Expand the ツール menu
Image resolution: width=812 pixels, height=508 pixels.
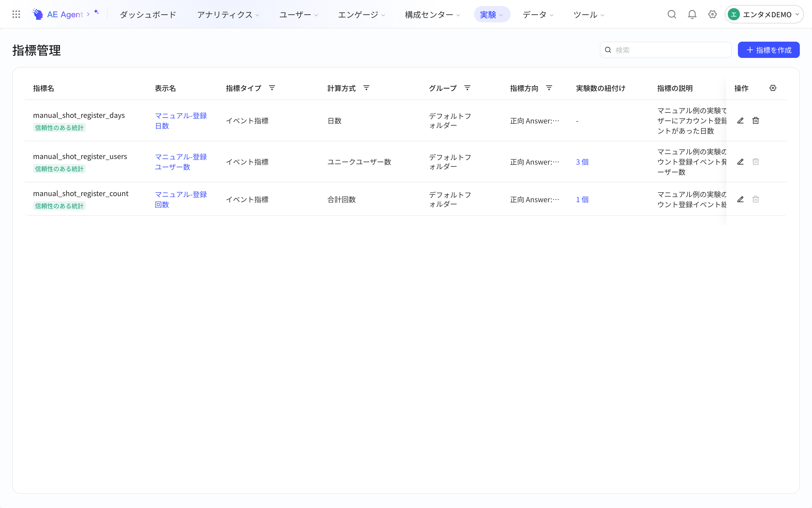click(x=589, y=14)
